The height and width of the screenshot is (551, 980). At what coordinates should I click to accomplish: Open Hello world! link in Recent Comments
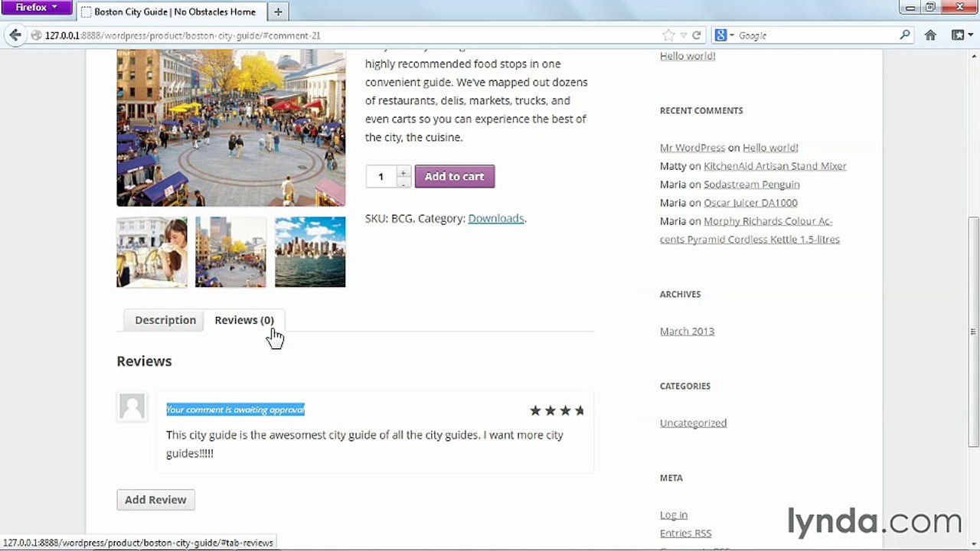click(x=770, y=148)
